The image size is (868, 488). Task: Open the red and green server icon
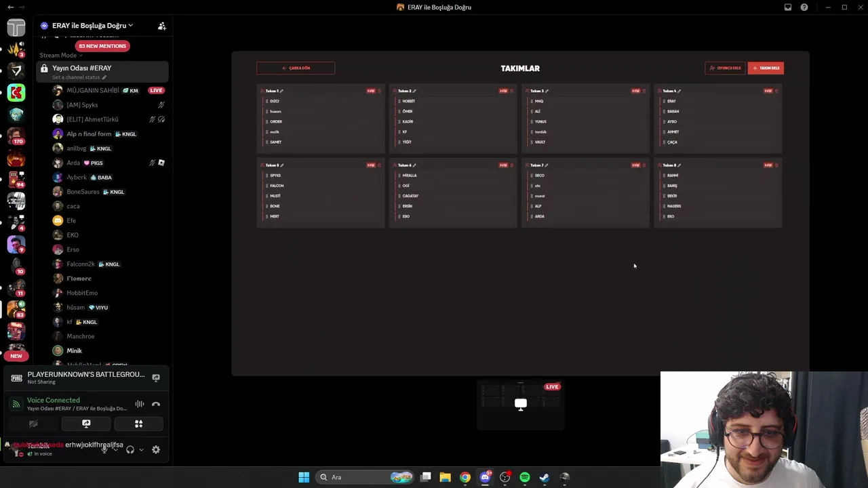click(x=16, y=92)
